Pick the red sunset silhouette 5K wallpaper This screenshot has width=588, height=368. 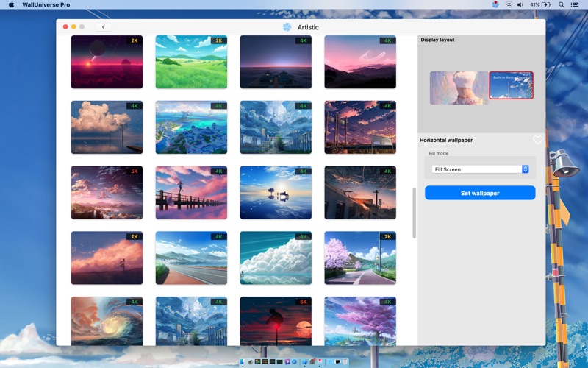pos(276,320)
